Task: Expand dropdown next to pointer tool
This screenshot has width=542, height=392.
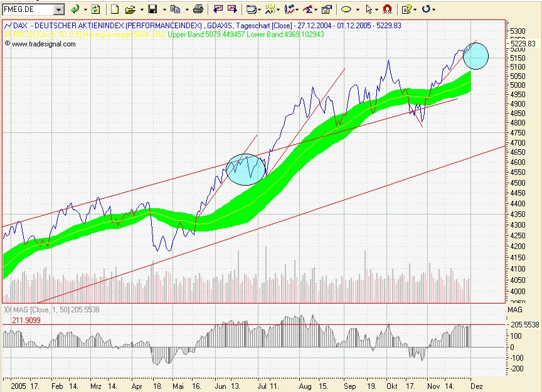Action: pos(377,9)
